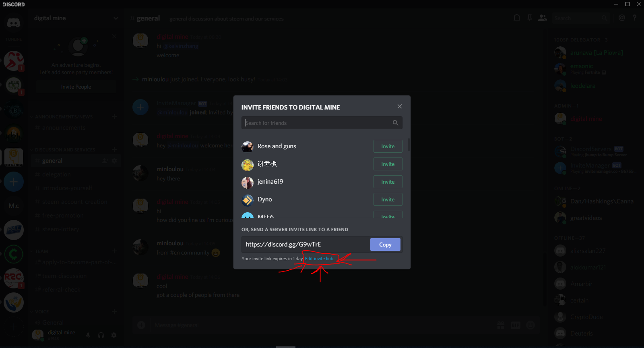Image resolution: width=644 pixels, height=348 pixels.
Task: Collapse the ANNOUNCEMENTS/NEWS category
Action: pyautogui.click(x=64, y=117)
